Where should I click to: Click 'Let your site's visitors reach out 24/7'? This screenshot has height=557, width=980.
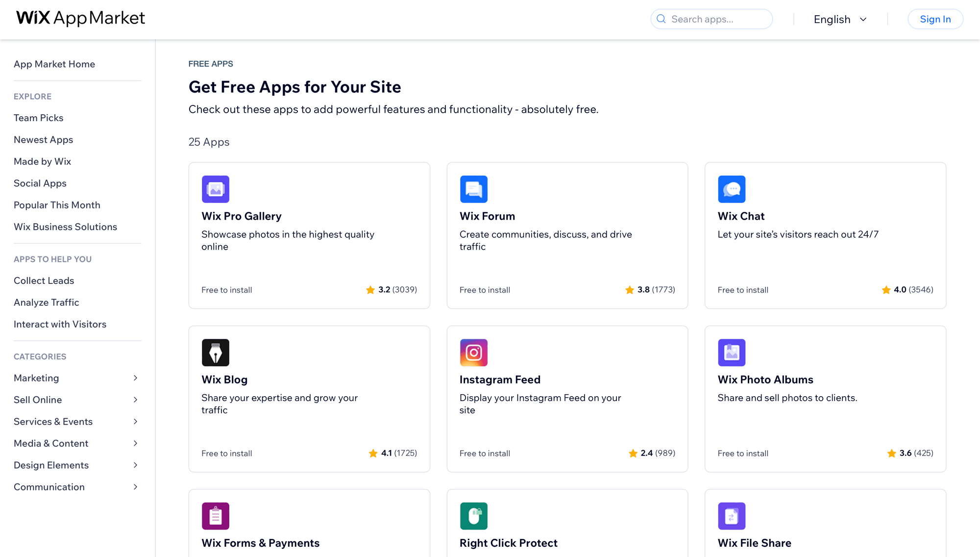pyautogui.click(x=798, y=234)
